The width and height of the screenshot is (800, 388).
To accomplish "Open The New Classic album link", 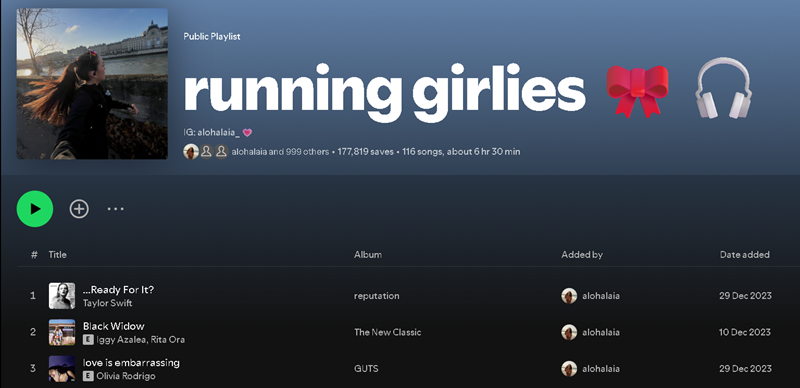I will (388, 332).
